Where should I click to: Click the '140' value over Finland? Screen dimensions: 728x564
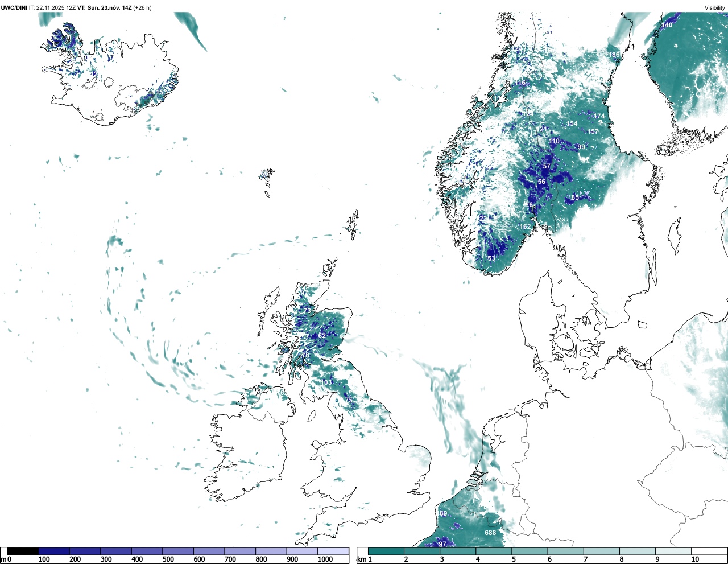(x=667, y=25)
